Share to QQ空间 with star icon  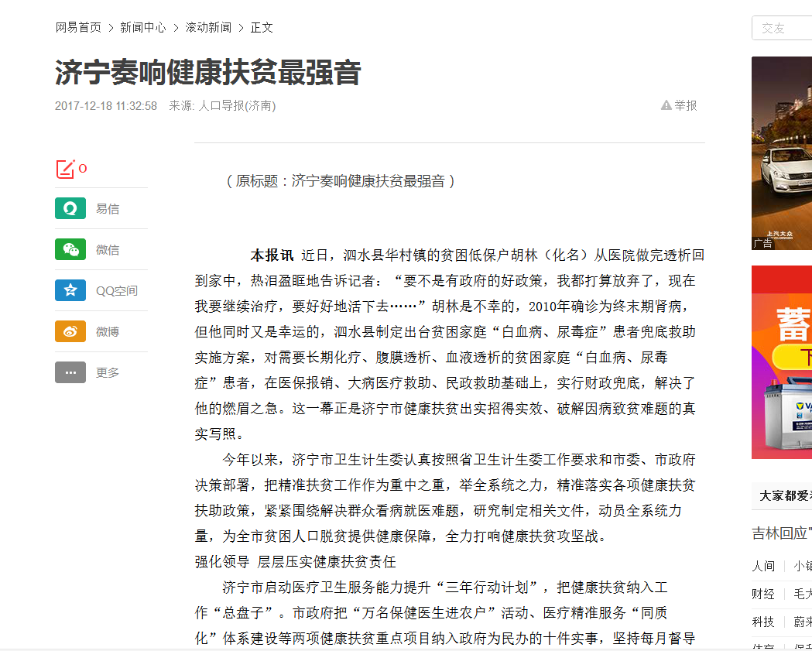tap(70, 291)
